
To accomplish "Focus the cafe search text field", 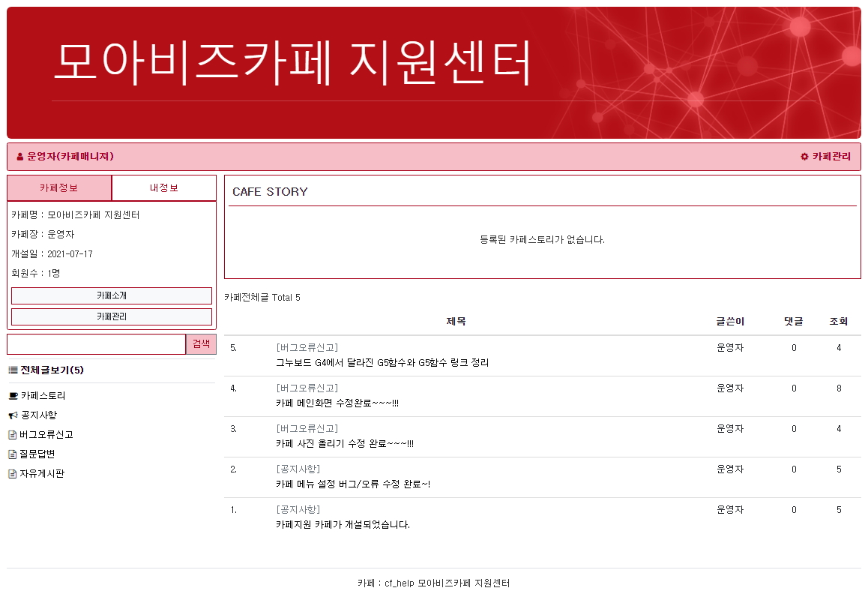I will coord(96,344).
